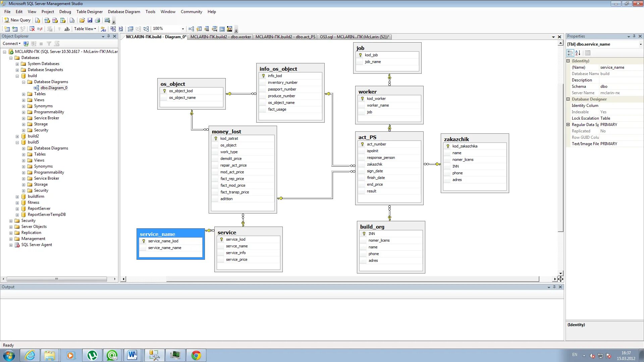Click the New Query button

[x=17, y=20]
